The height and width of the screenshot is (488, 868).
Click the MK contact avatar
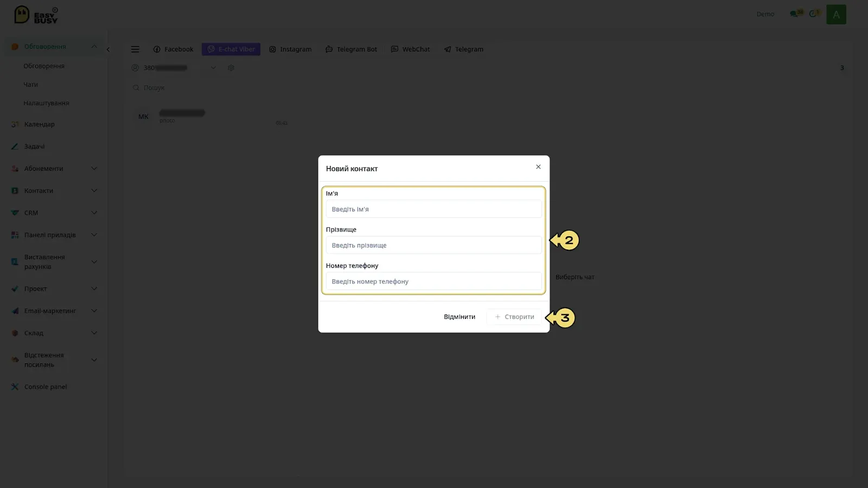click(x=143, y=117)
